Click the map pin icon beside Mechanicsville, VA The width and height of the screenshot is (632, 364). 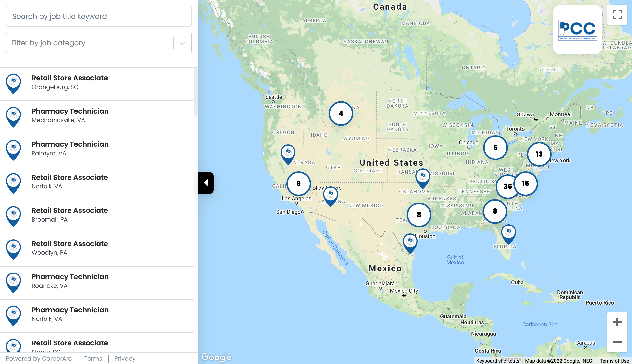pos(14,117)
